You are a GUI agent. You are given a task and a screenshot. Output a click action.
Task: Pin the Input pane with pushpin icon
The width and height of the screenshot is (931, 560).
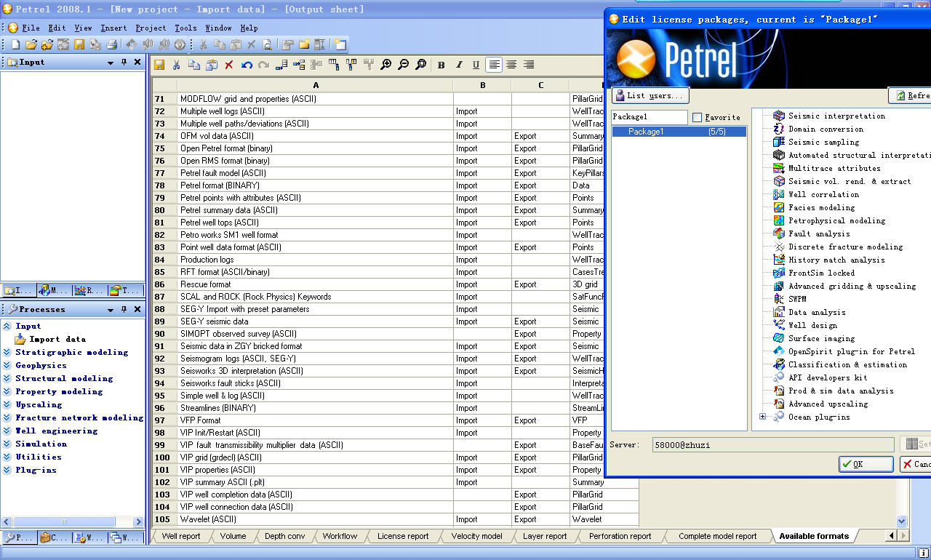click(x=124, y=63)
